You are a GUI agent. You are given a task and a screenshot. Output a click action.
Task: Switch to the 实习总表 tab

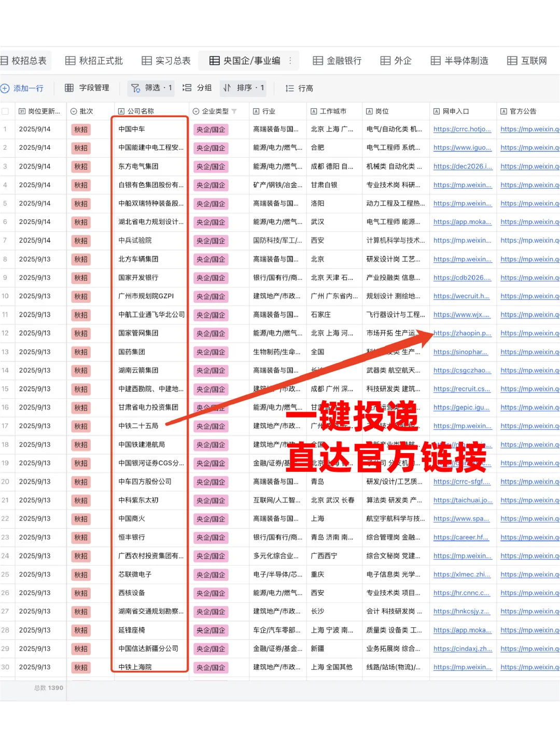(166, 61)
